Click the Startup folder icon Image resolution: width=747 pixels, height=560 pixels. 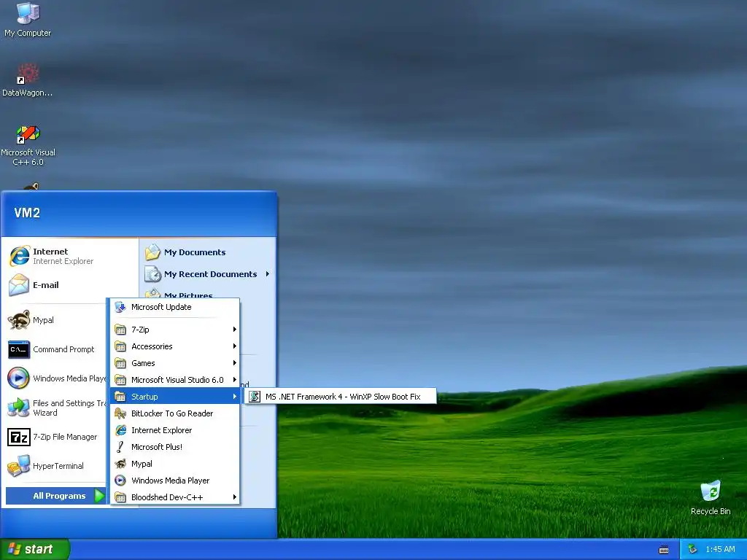[120, 397]
